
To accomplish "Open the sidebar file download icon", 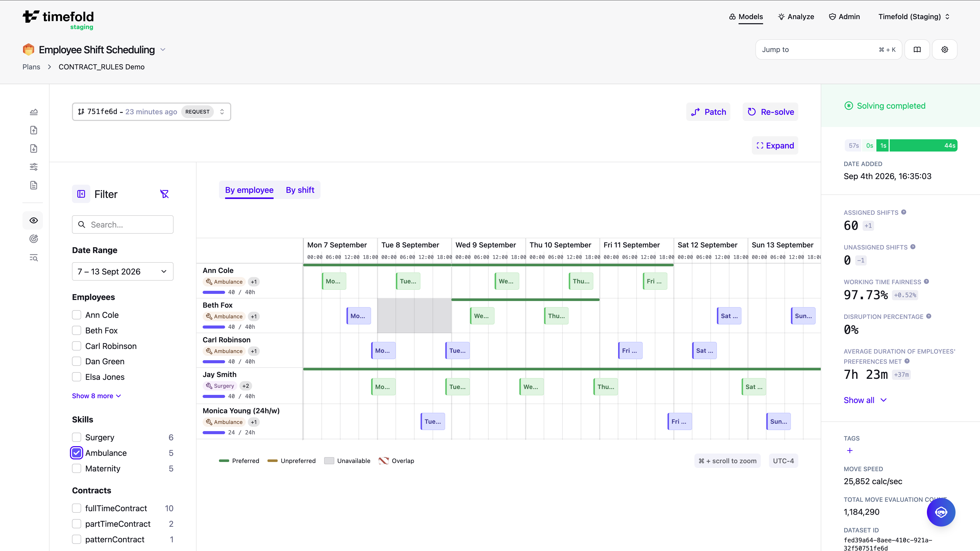I will 33,148.
